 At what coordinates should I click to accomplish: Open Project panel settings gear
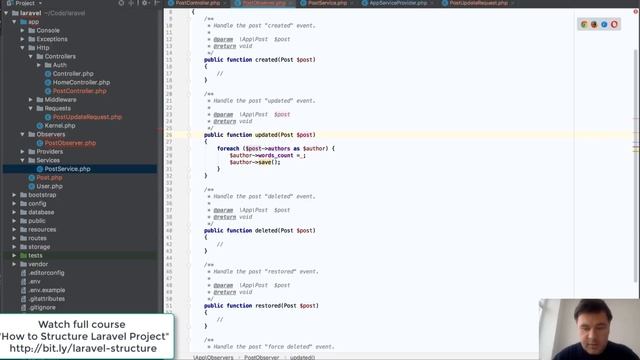[144, 3]
